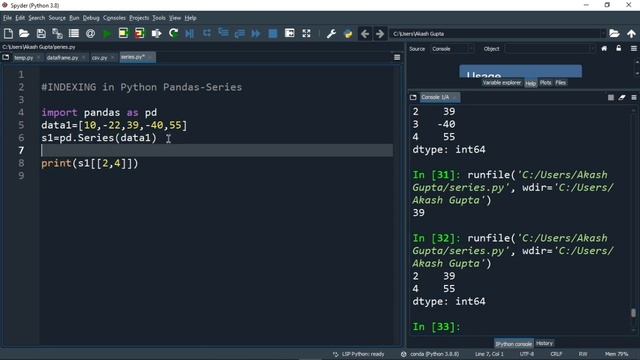Screen dimensions: 640x360
Task: Save all open files
Action: point(57,33)
